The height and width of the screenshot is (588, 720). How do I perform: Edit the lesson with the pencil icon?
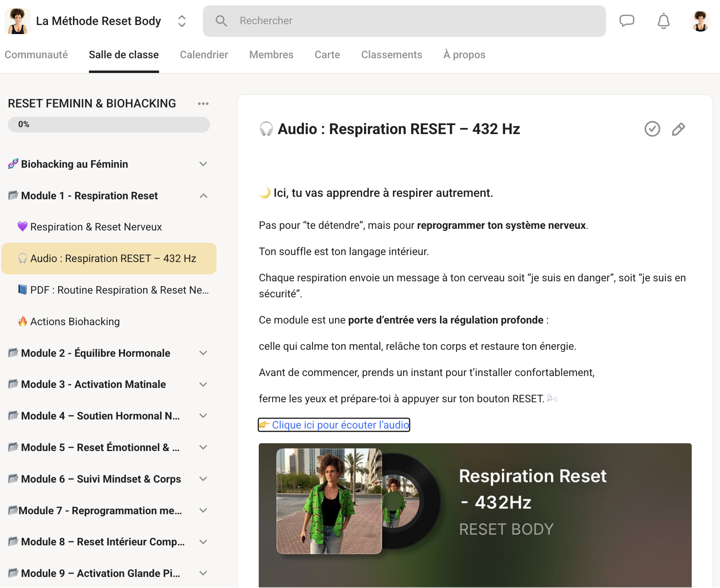coord(679,129)
